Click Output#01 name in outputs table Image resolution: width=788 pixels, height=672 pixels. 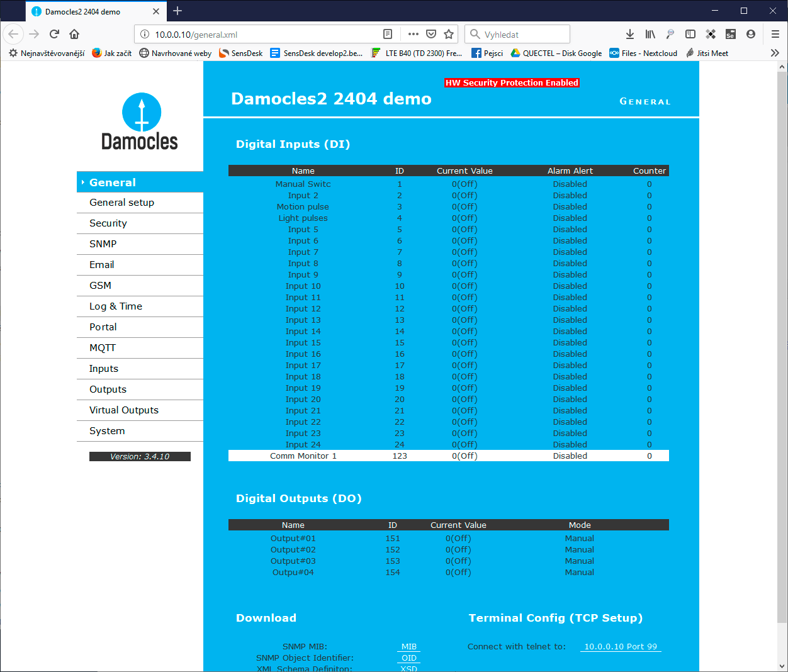pos(293,539)
